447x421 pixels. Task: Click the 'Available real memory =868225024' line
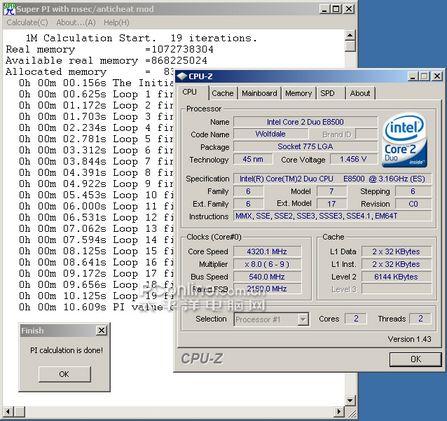pyautogui.click(x=106, y=61)
